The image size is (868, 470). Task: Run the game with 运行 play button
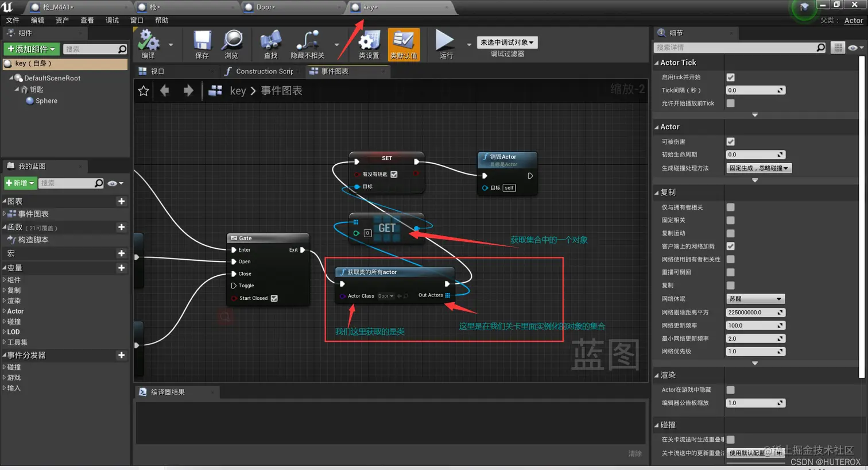point(445,44)
